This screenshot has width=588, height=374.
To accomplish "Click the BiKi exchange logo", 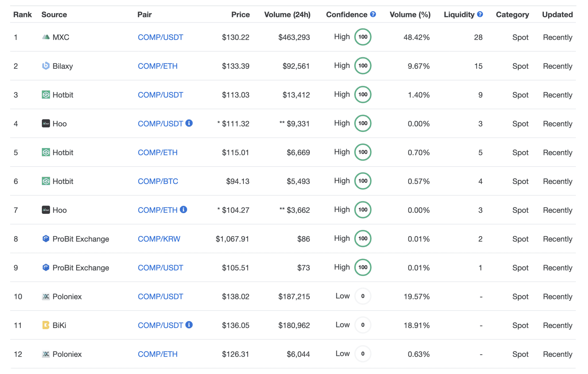I will 46,325.
